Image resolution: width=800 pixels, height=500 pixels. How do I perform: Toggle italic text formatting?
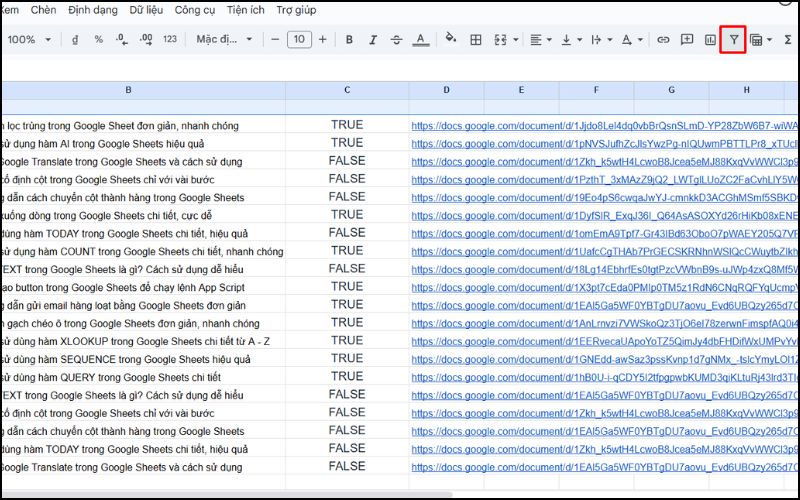(x=373, y=40)
